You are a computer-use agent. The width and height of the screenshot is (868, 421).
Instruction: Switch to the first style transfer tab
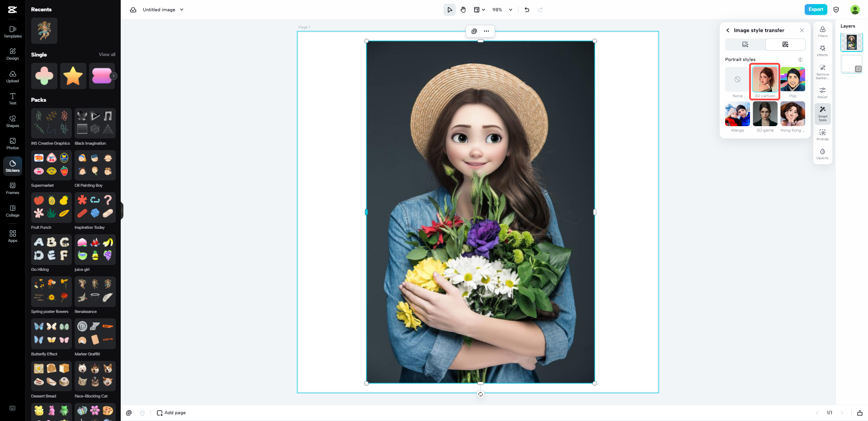[x=745, y=44]
